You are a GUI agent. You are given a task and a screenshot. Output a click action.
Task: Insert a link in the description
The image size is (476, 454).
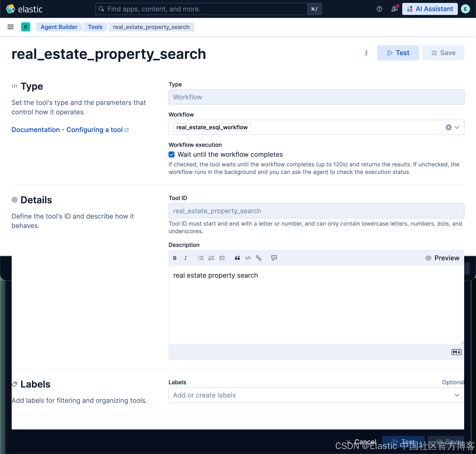(259, 258)
